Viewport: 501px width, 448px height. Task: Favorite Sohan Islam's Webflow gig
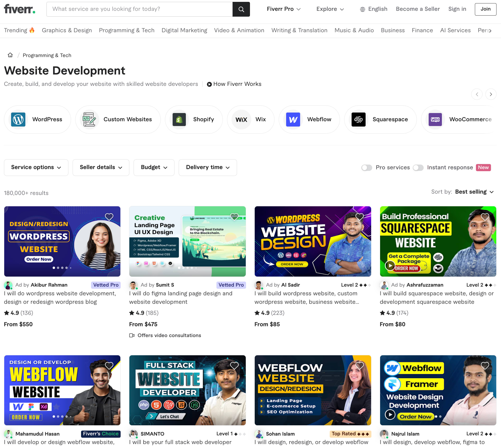click(360, 366)
